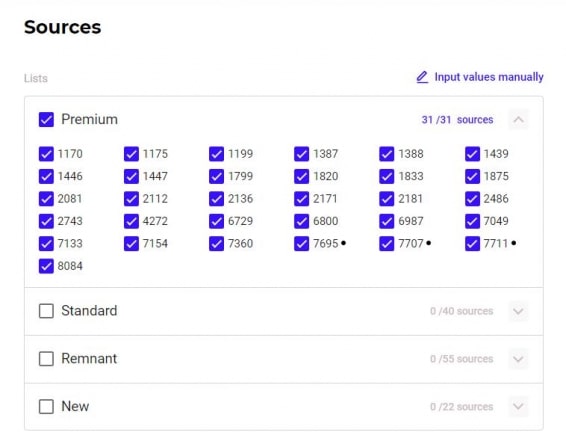Check the Standard group checkbox
Viewport: 566px width, 447px height.
pos(46,311)
